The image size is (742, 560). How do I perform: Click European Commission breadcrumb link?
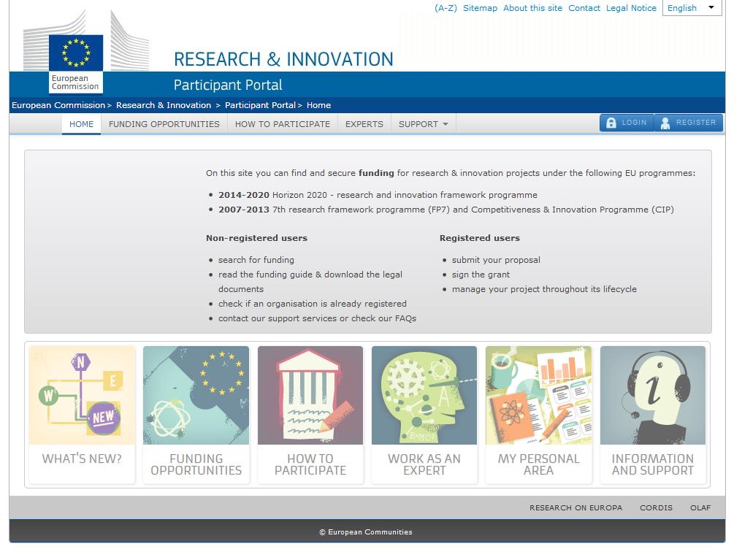58,105
